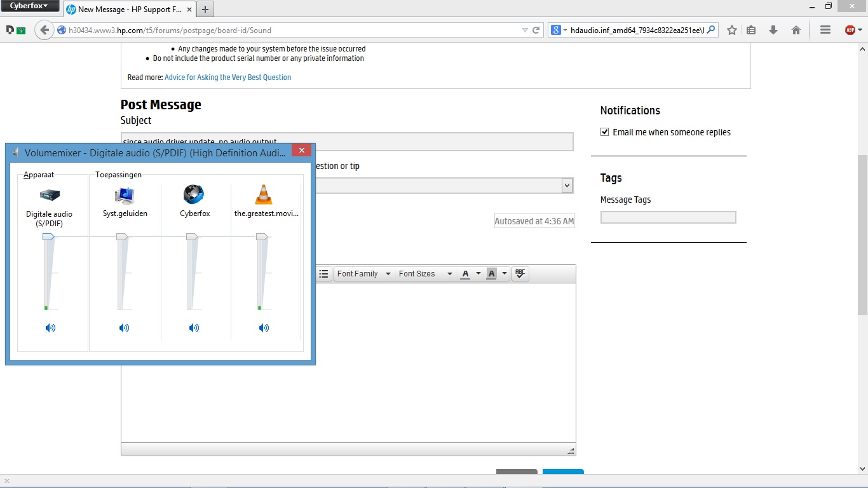Open the background color dropdown arrow

pos(505,274)
